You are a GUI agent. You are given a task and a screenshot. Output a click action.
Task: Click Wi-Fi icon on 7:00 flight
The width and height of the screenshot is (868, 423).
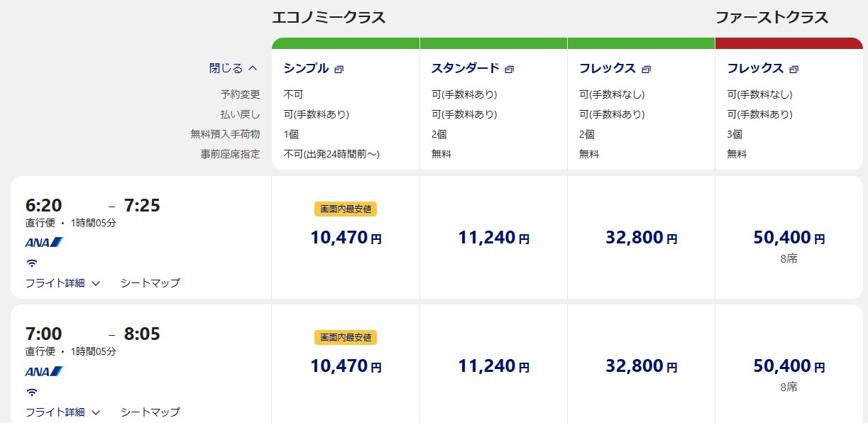tap(32, 392)
